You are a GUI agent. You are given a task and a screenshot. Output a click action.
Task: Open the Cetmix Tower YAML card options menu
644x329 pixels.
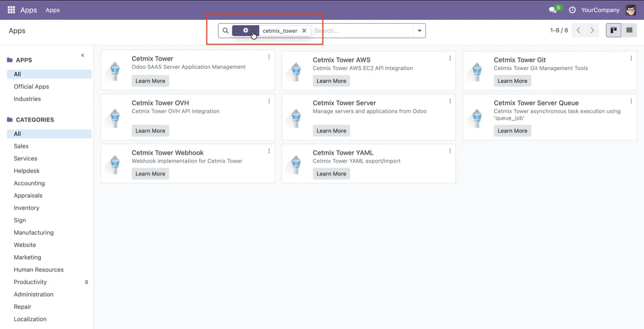point(450,151)
